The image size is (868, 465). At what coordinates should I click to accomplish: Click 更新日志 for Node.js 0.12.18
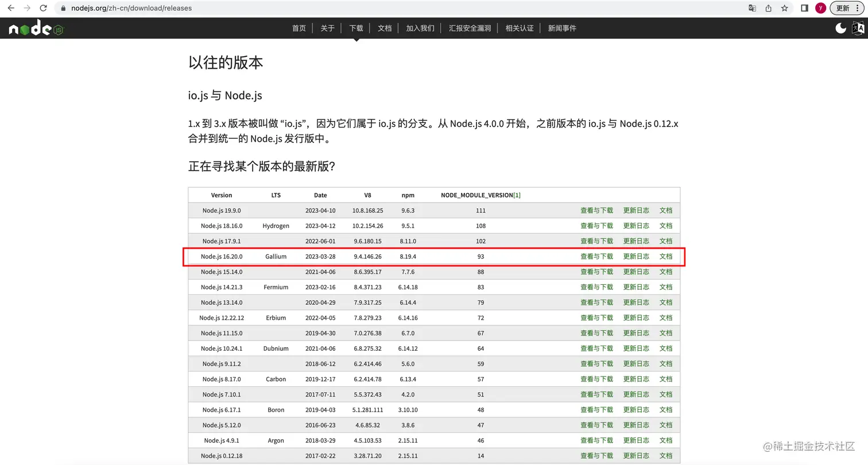[636, 456]
